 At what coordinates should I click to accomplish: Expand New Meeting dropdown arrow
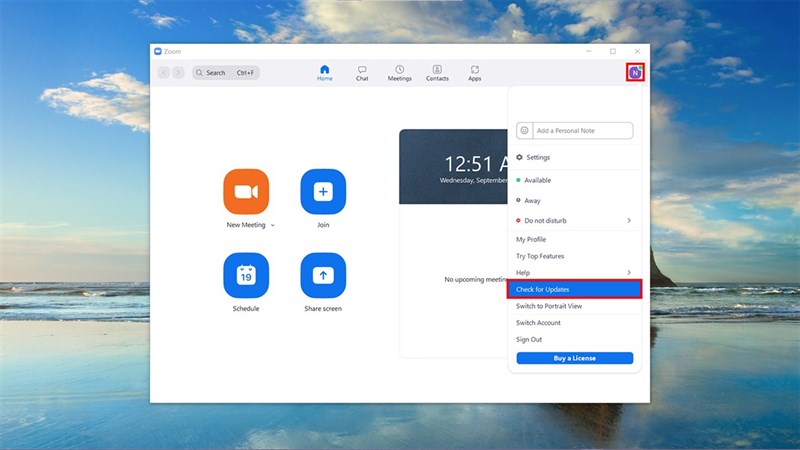(x=272, y=226)
